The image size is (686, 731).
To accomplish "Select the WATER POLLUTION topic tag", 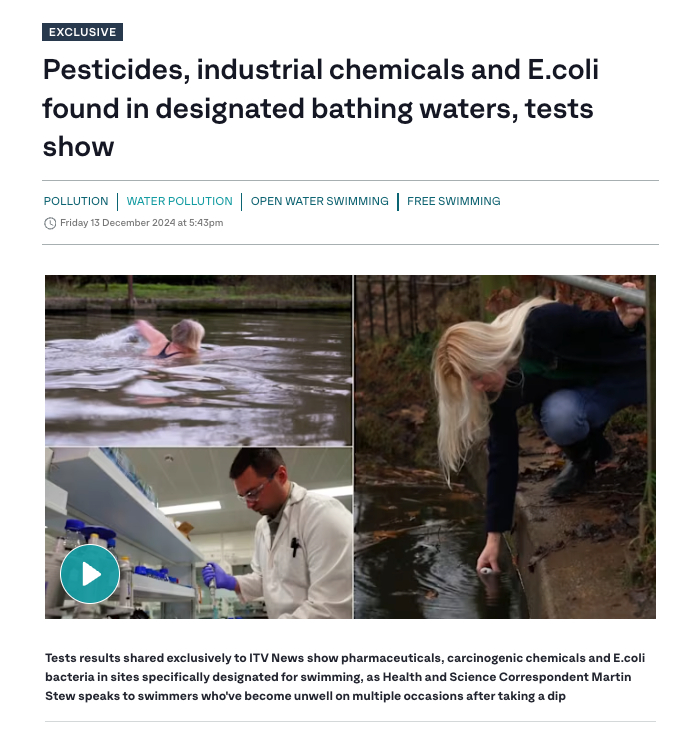I will 179,201.
